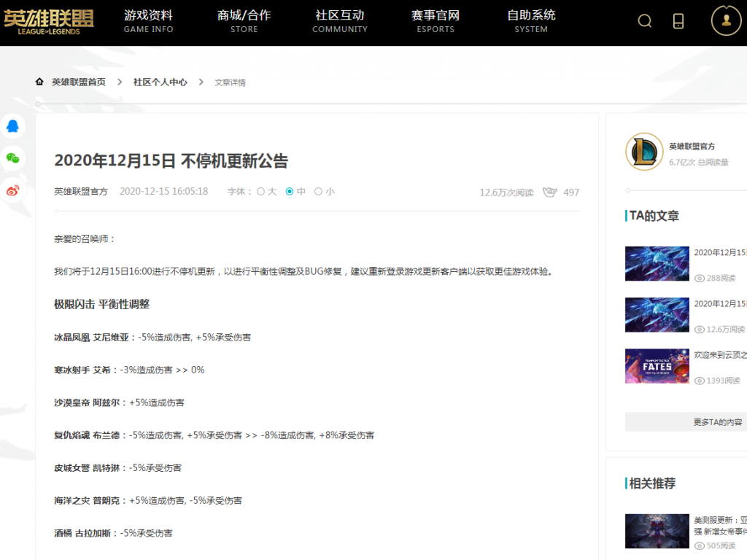Image resolution: width=747 pixels, height=560 pixels.
Task: Click 极限闪击 平衡性调整 heading
Action: coord(102,304)
